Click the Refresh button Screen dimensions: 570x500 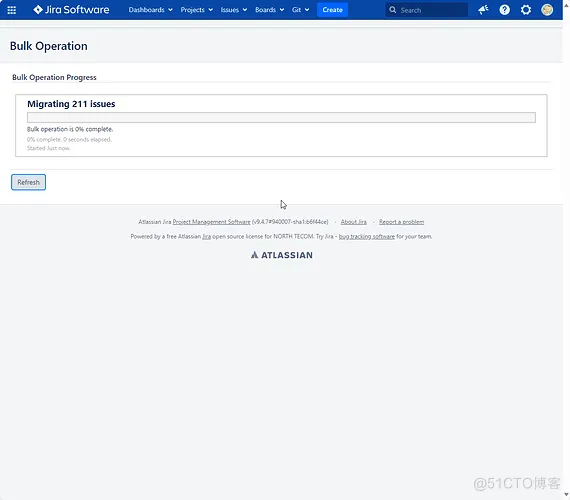(28, 182)
